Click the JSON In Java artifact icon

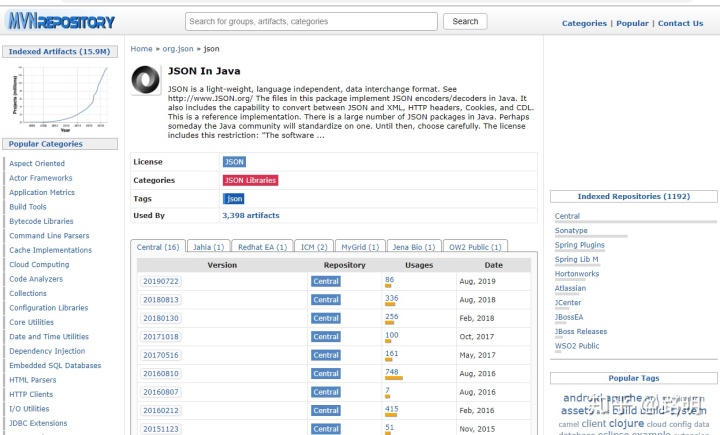tap(146, 79)
